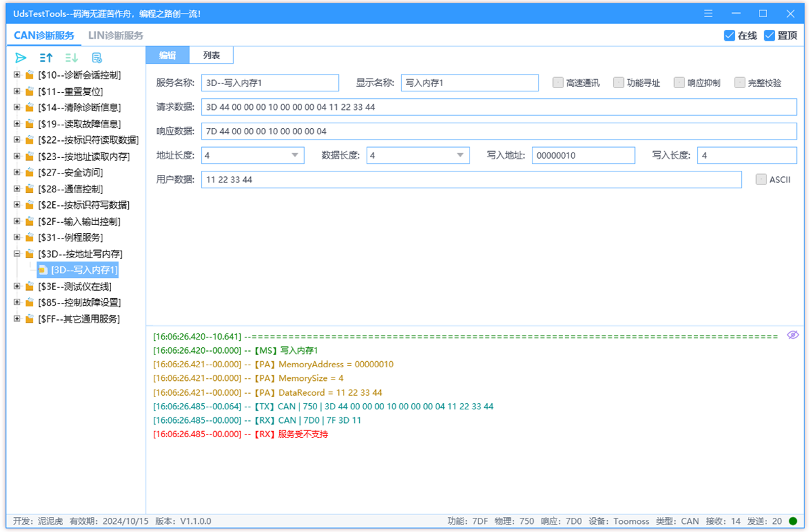The image size is (809, 532).
Task: Click the 显示名称 input field
Action: click(x=470, y=83)
